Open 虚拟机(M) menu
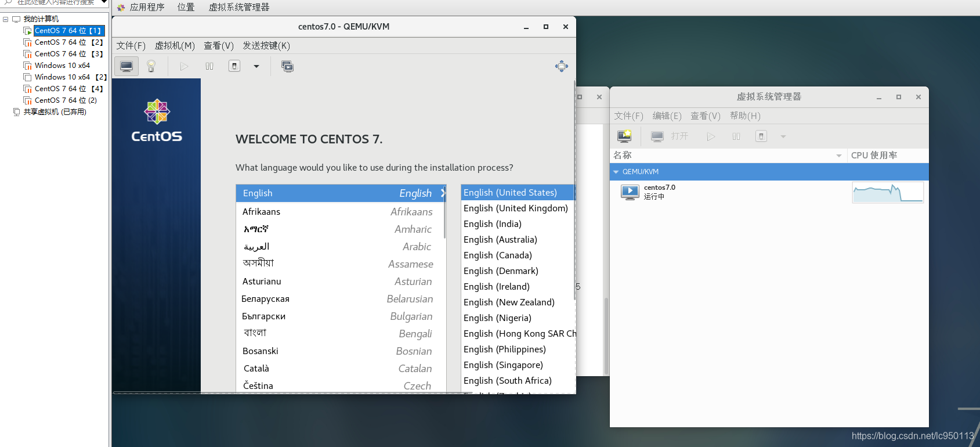 175,45
